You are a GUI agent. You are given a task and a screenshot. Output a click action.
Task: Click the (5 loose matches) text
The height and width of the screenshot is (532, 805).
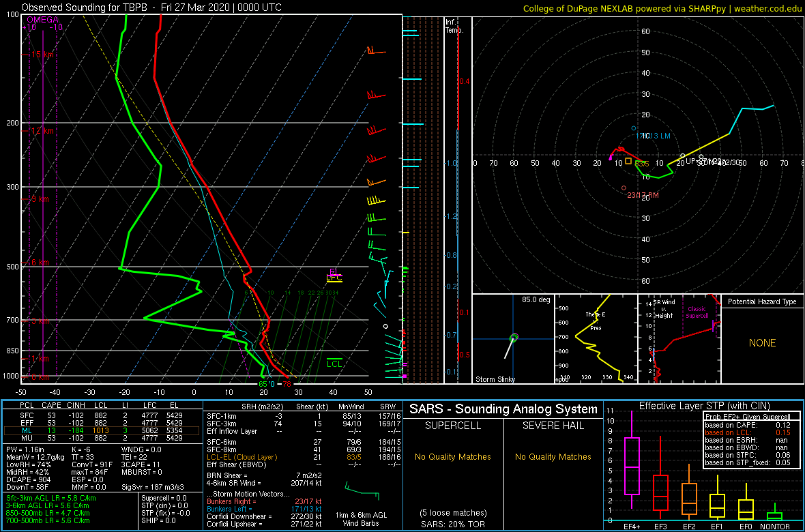[452, 512]
